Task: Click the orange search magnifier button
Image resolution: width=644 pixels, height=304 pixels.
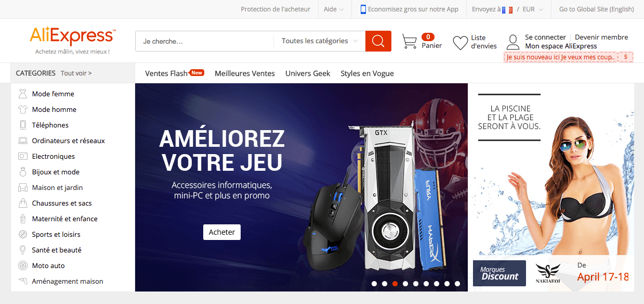Action: 378,41
